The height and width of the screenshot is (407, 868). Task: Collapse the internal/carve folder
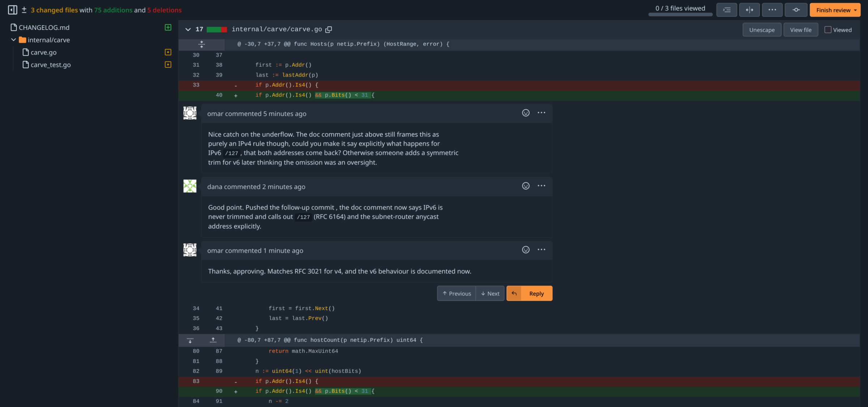click(x=13, y=40)
